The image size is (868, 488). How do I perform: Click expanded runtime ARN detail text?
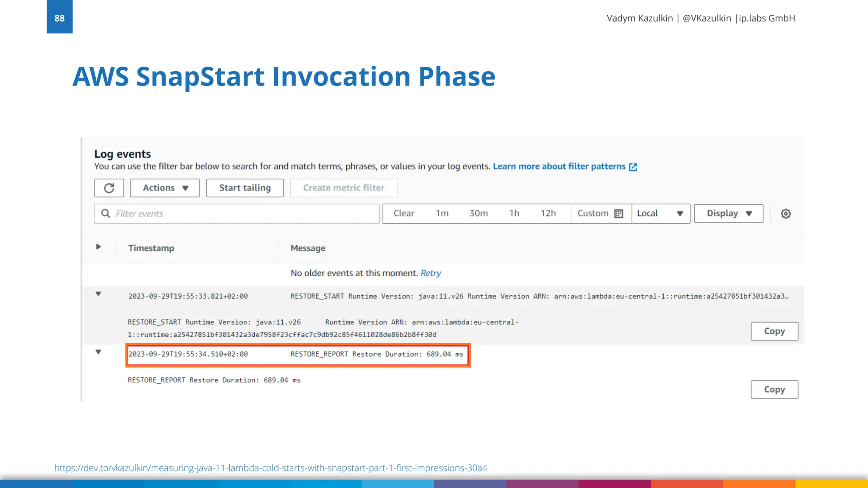click(x=323, y=328)
